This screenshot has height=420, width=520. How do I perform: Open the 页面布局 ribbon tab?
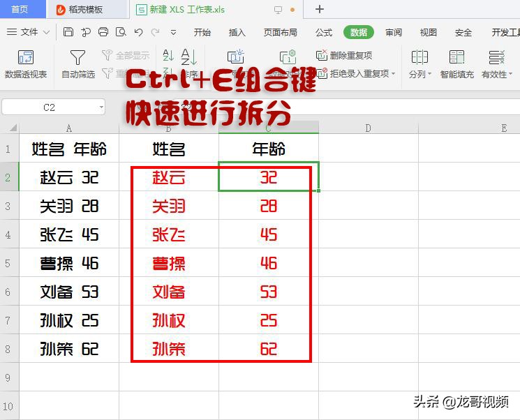tap(281, 33)
